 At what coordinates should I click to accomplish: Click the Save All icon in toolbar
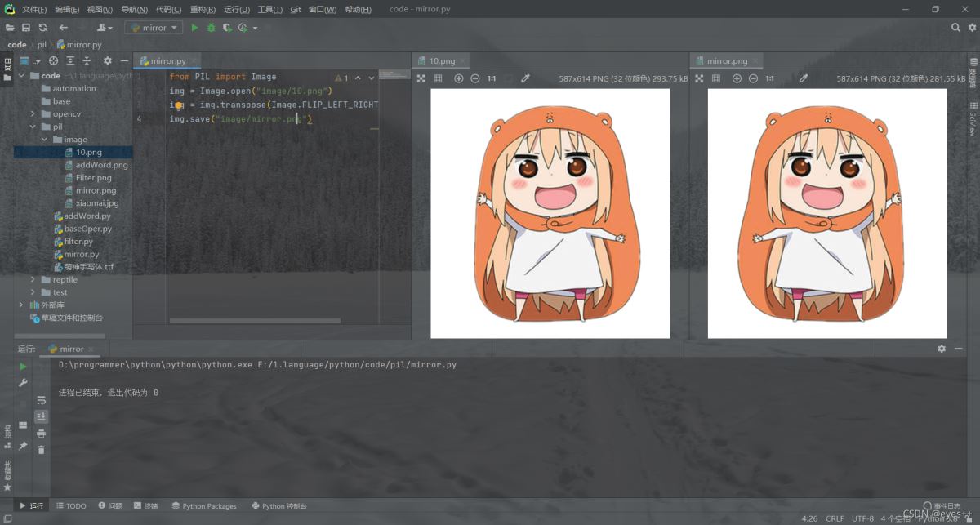(x=26, y=28)
